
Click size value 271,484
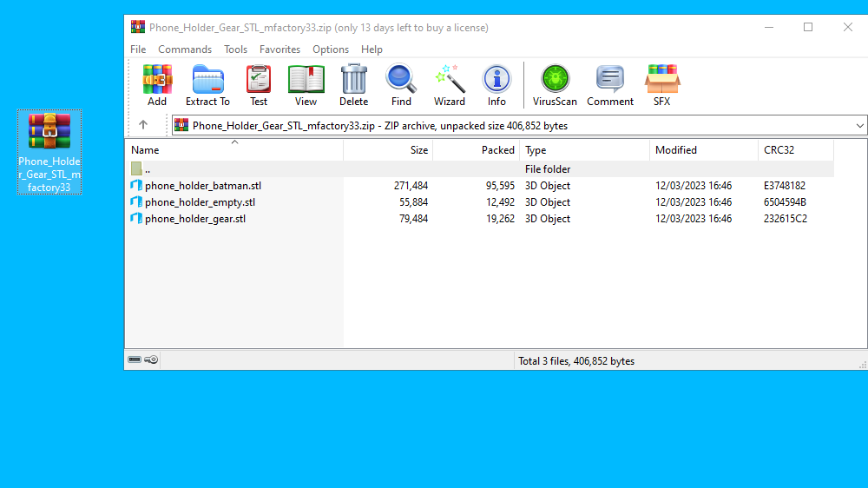pyautogui.click(x=411, y=186)
